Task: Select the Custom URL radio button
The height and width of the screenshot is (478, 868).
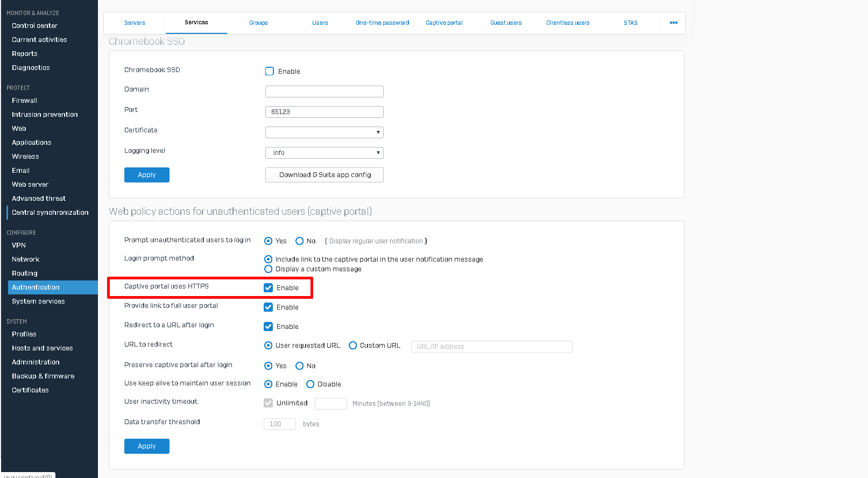Action: 353,346
